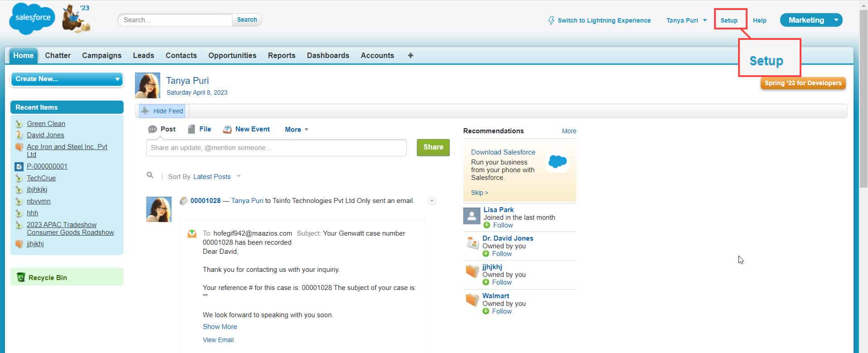Click the View Email link
868x353 pixels.
coord(218,340)
